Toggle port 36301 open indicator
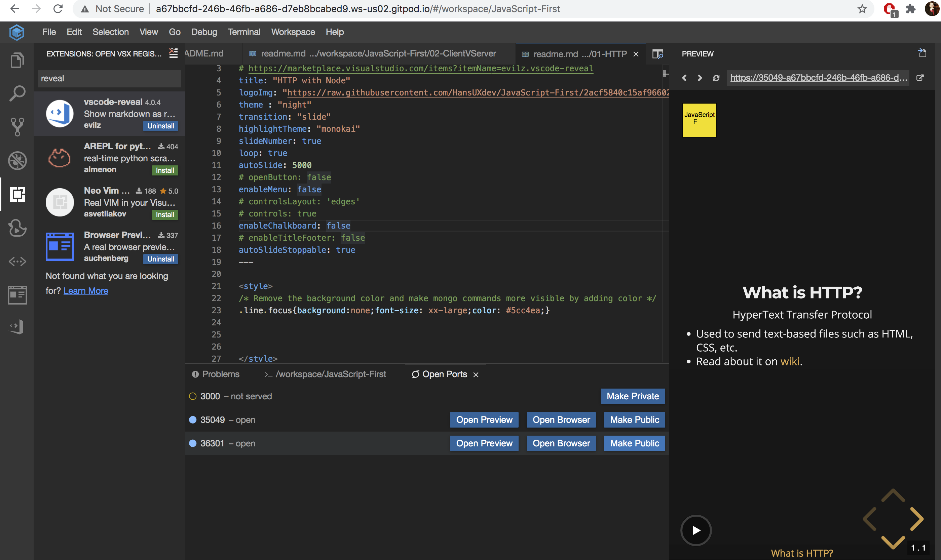Viewport: 941px width, 560px height. [x=193, y=443]
